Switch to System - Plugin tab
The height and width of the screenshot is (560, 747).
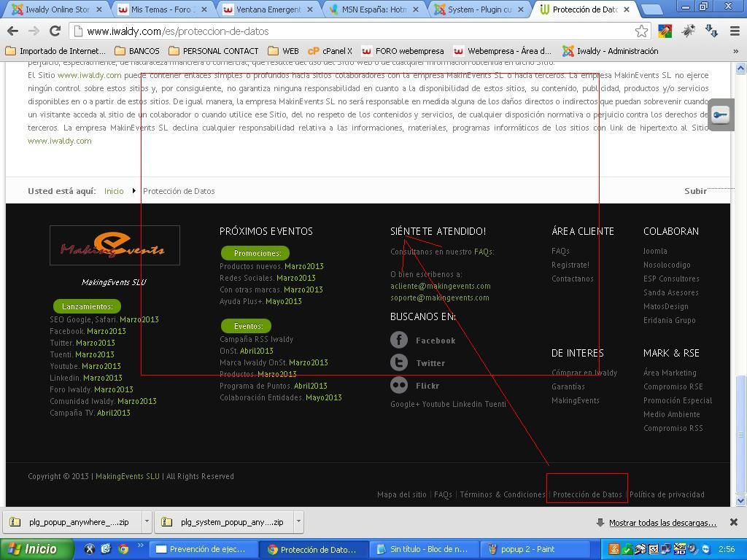point(481,9)
